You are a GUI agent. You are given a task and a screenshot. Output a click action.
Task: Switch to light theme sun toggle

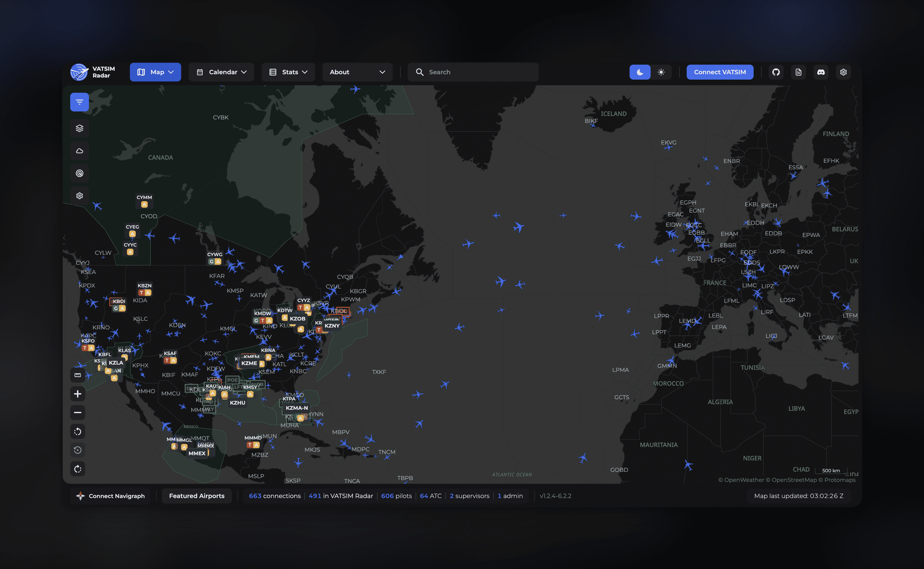(661, 72)
